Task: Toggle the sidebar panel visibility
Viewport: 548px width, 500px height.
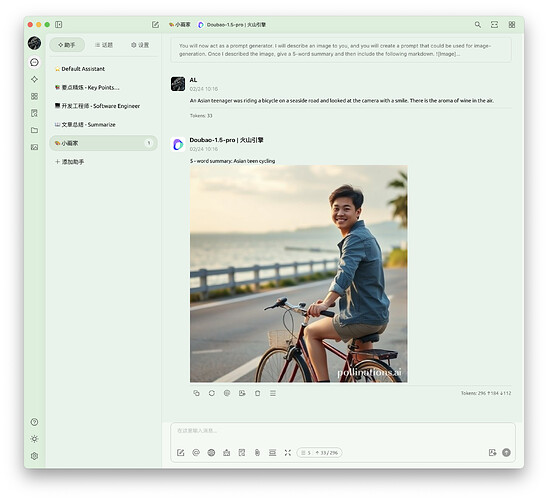Action: (59, 24)
